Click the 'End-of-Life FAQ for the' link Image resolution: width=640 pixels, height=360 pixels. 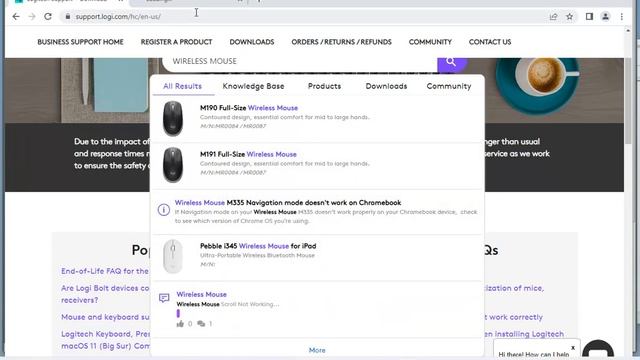(105, 271)
